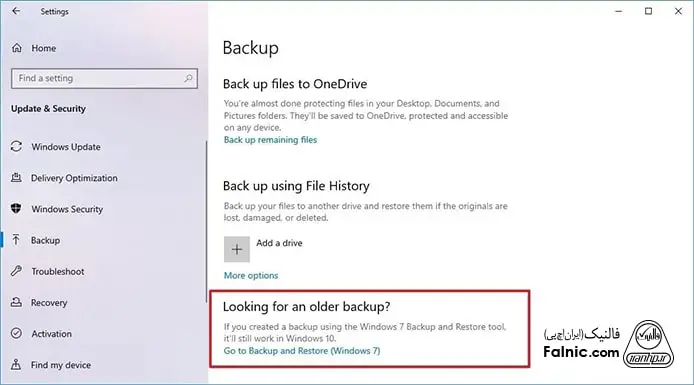
Task: Click the Recovery icon in sidebar
Action: 16,302
